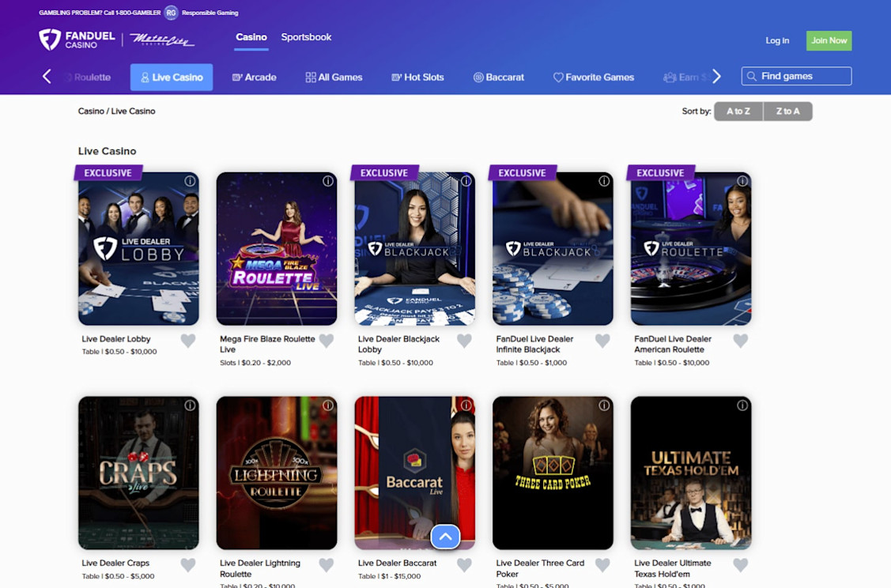Image resolution: width=891 pixels, height=588 pixels.
Task: Open the Infinite Blackjack game thumbnail
Action: [x=553, y=249]
